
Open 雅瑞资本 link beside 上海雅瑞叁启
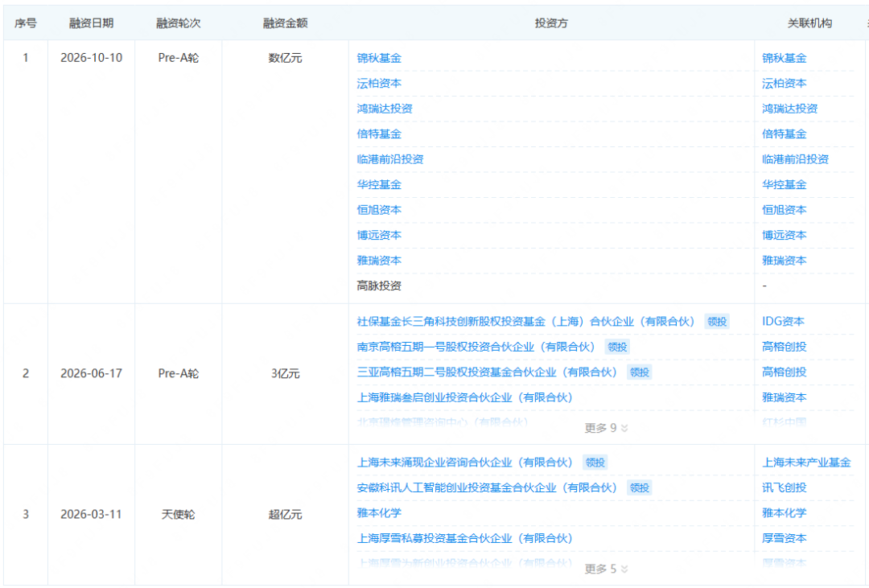point(785,397)
